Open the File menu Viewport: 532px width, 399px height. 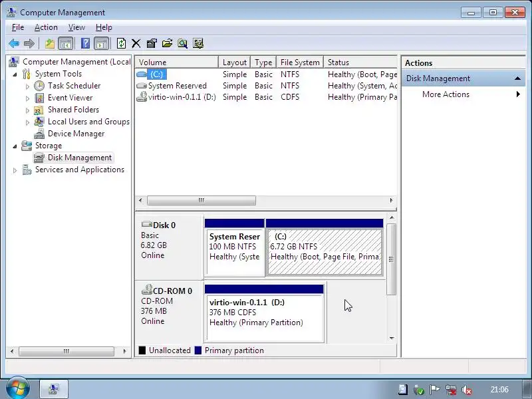[x=18, y=27]
